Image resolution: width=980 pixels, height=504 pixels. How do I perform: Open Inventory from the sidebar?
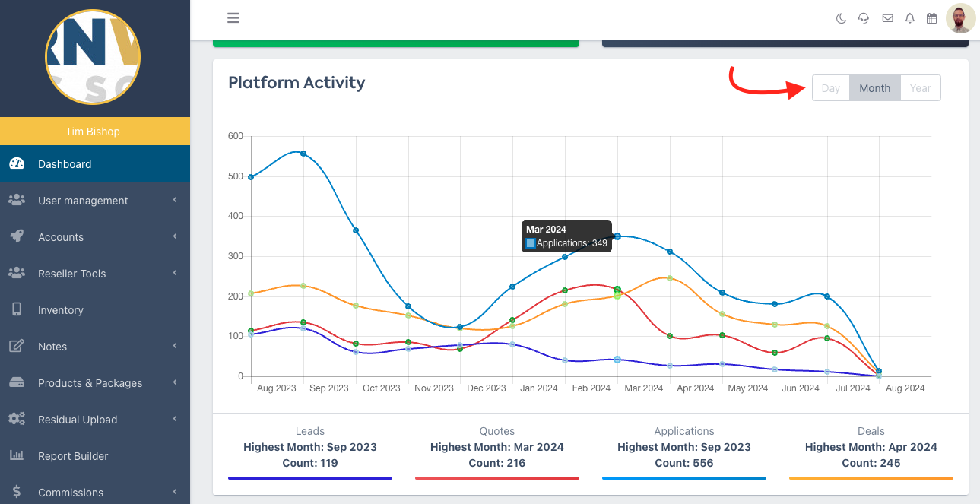click(x=61, y=310)
